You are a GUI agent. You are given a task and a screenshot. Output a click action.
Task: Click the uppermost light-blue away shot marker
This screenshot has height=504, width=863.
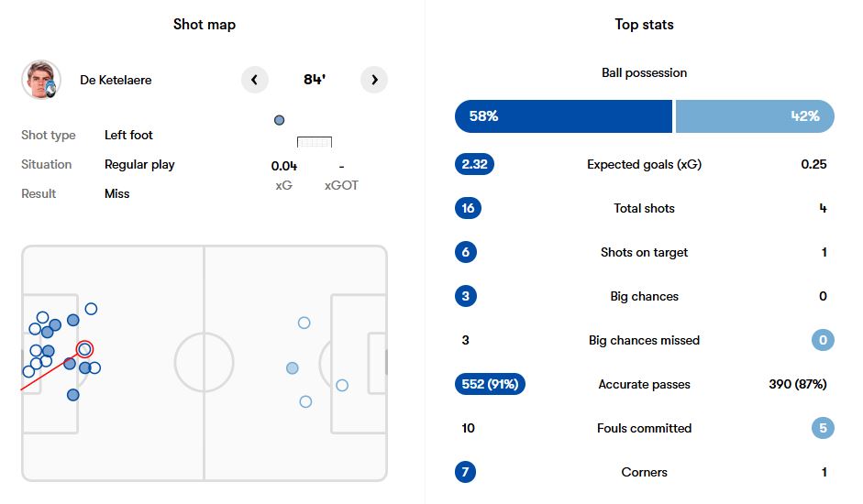pyautogui.click(x=304, y=323)
